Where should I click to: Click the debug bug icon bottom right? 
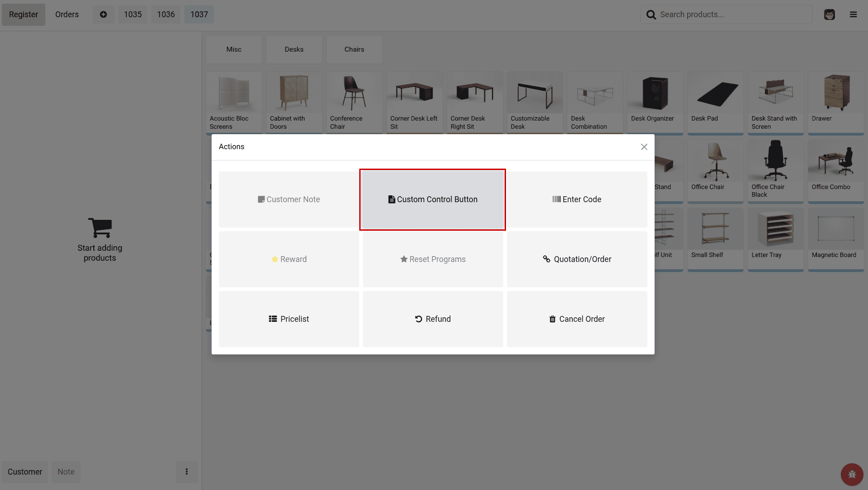click(852, 474)
